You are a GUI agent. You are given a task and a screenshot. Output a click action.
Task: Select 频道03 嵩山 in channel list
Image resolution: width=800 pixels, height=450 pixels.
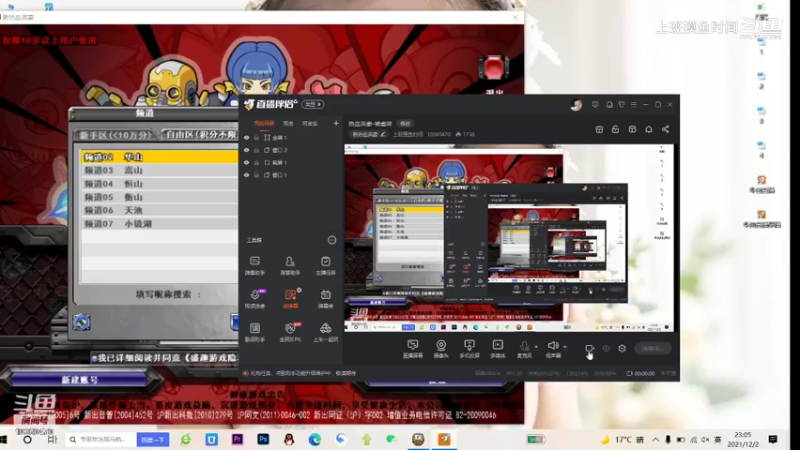tap(159, 170)
